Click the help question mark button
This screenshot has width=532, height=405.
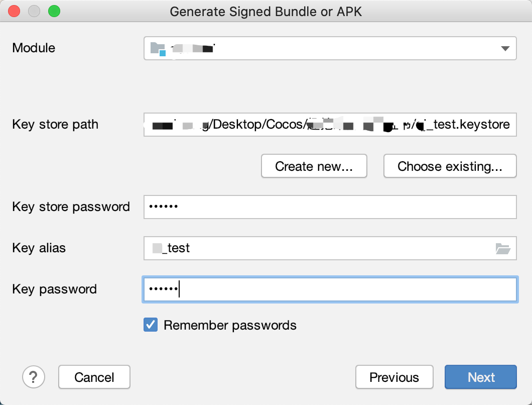coord(34,376)
